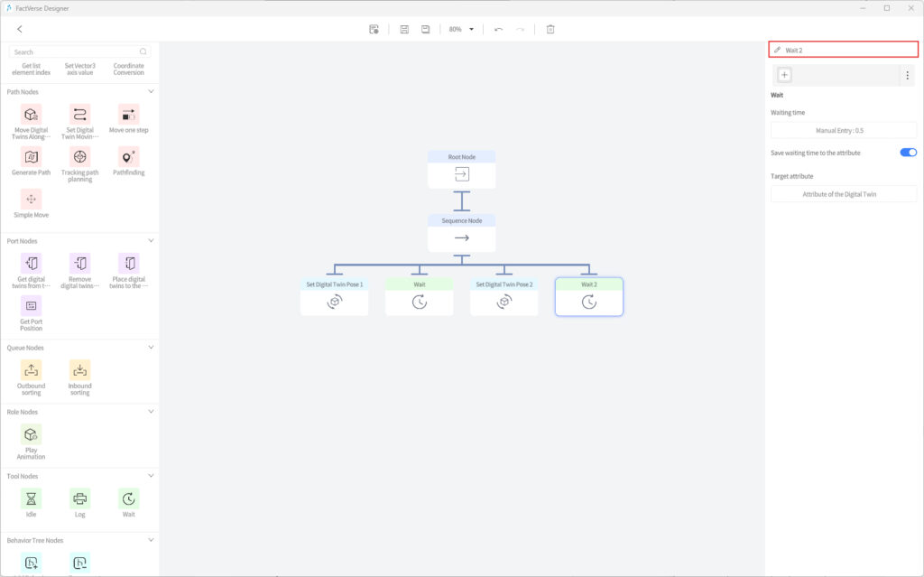The image size is (924, 577).
Task: Pick the Simple Move node icon
Action: pyautogui.click(x=32, y=200)
